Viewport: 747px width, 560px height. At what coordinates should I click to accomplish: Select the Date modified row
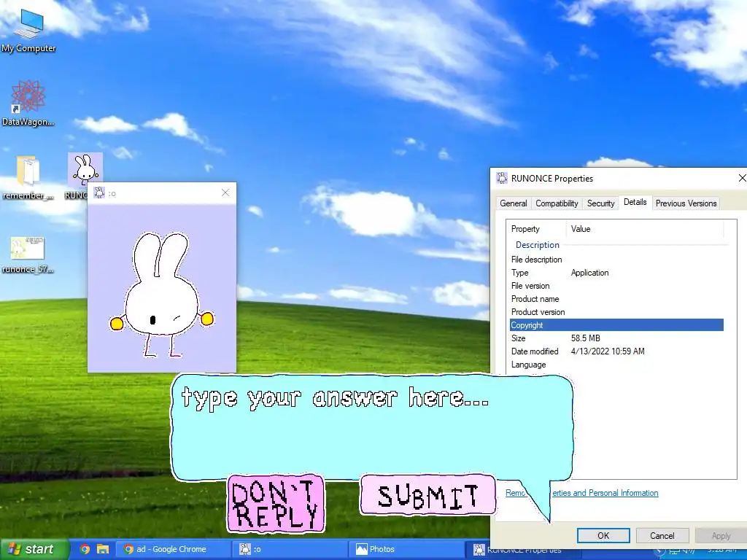tap(616, 351)
